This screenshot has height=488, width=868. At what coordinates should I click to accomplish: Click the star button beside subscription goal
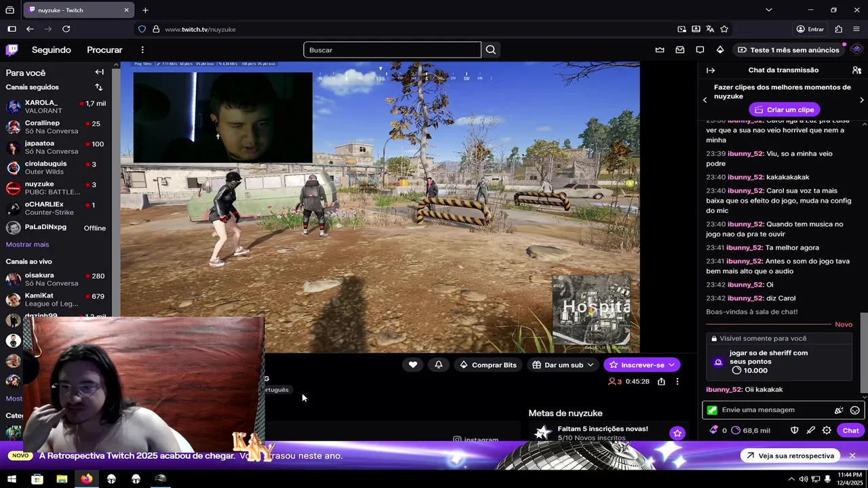[x=677, y=433]
